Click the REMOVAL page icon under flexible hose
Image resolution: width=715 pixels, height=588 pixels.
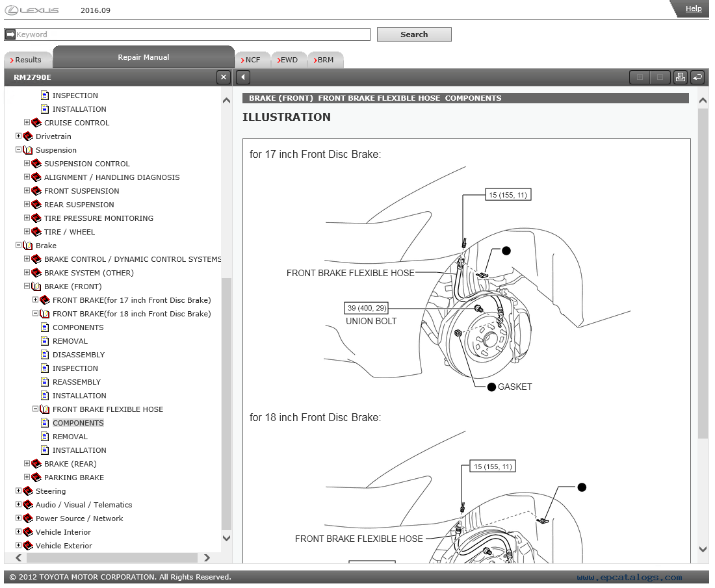(x=45, y=437)
